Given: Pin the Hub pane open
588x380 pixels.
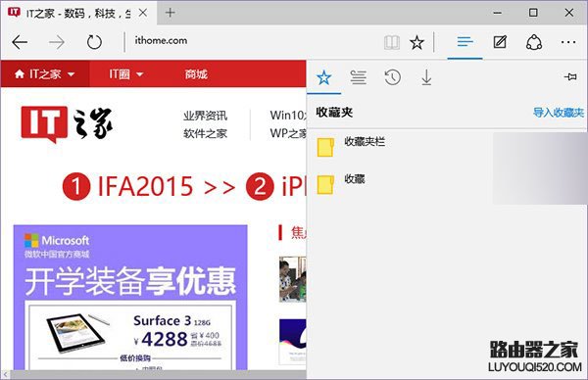Looking at the screenshot, I should [570, 76].
